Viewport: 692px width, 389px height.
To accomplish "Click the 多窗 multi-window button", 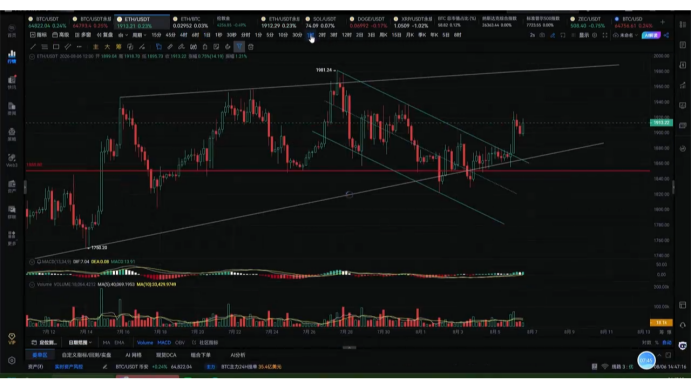I will (x=83, y=35).
